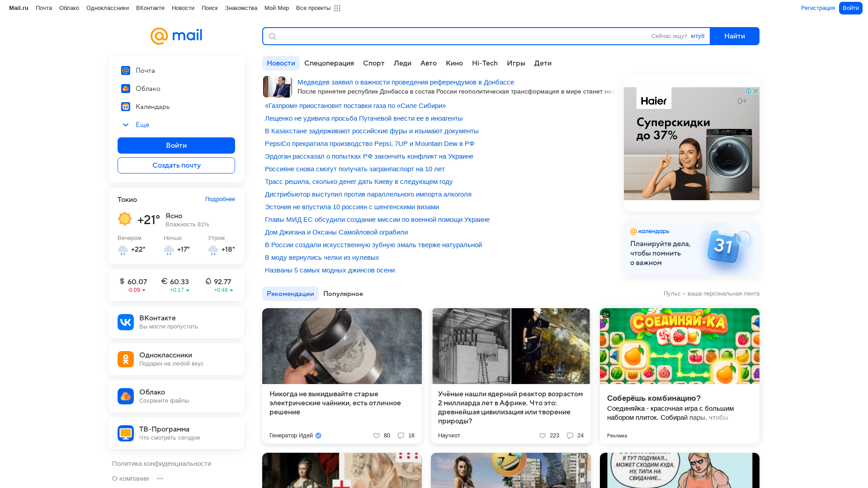Open the Знакомства top bar link

pos(241,8)
